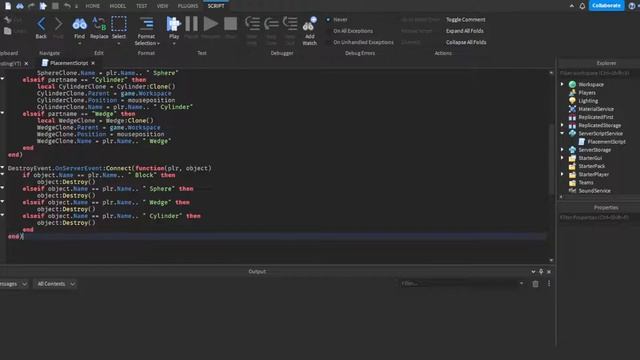The width and height of the screenshot is (640, 360).
Task: Click the Copy icon in Clipboard
Action: (8, 31)
